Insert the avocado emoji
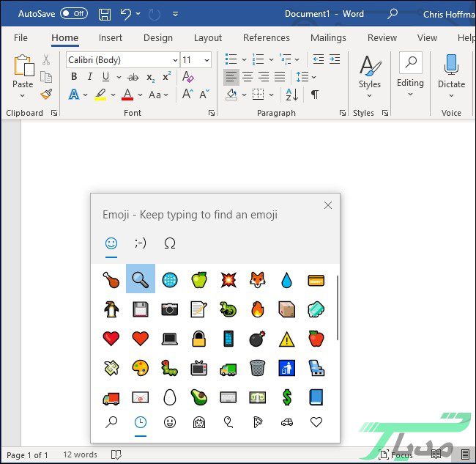 [198, 397]
